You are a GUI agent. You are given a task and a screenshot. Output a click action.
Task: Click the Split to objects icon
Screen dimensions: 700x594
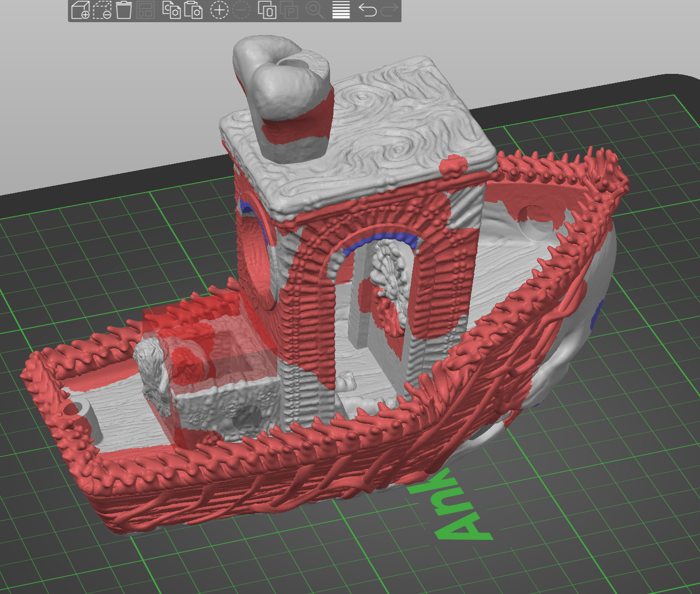click(267, 10)
